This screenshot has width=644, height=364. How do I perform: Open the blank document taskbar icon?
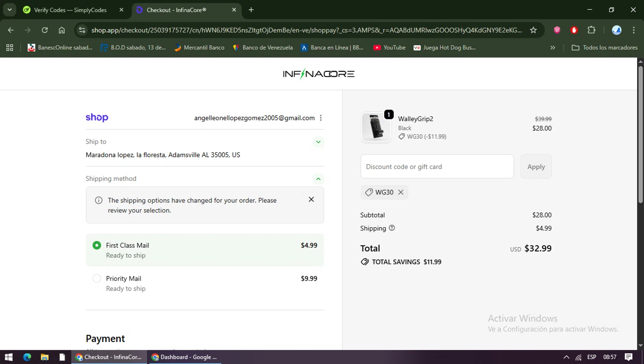click(x=62, y=357)
